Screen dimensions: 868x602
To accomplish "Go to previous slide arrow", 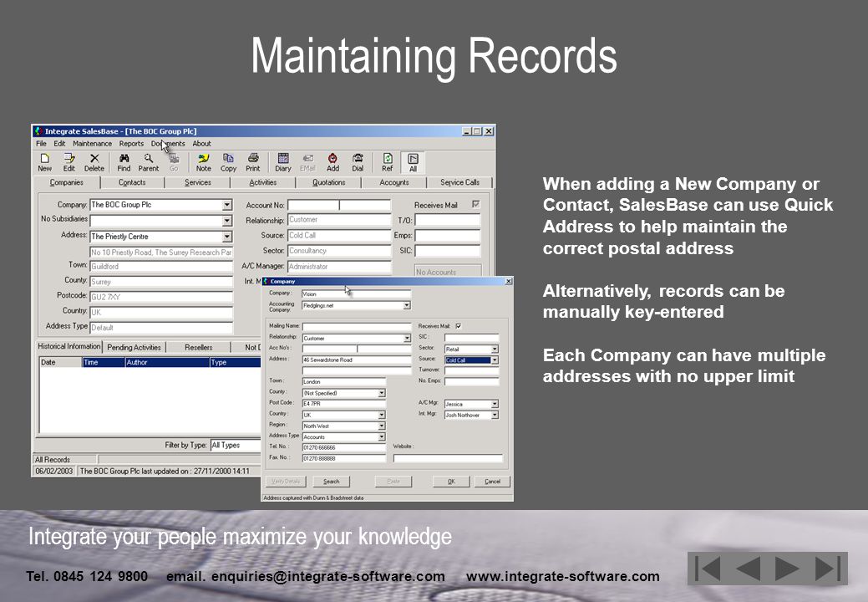I will point(748,569).
